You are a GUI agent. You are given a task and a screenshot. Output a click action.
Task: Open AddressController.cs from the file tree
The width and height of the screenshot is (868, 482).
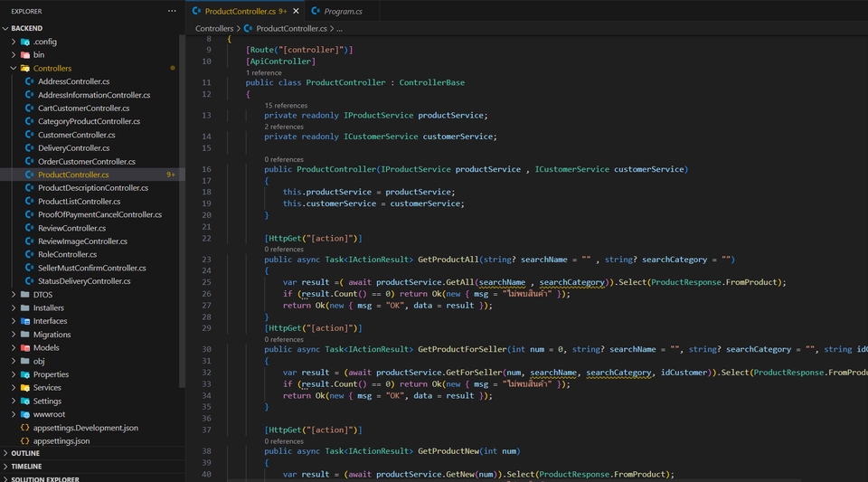(73, 81)
